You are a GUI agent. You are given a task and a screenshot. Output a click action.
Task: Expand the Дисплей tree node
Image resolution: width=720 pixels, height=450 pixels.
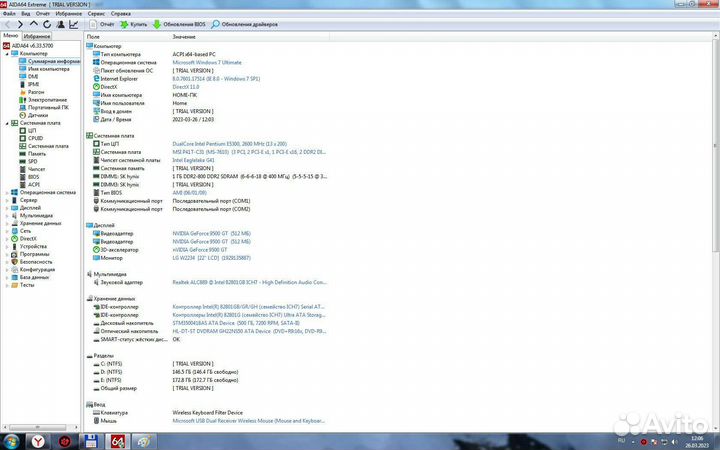pos(7,208)
